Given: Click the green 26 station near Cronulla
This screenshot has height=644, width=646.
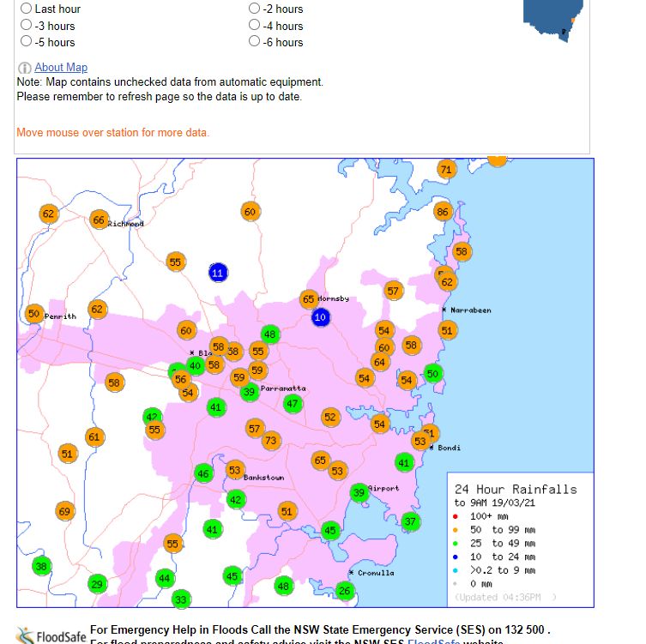Looking at the screenshot, I should (x=345, y=591).
